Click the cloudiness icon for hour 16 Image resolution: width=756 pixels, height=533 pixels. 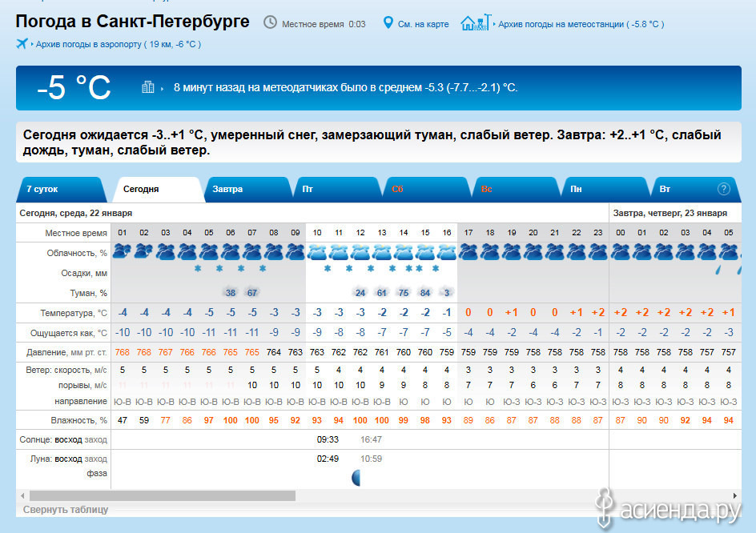pyautogui.click(x=447, y=251)
